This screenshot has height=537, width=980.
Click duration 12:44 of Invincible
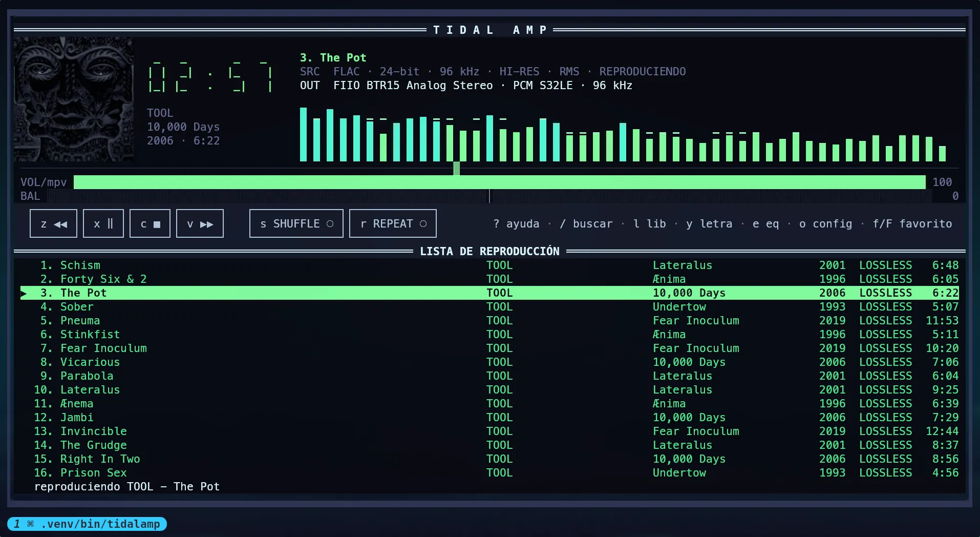click(942, 431)
